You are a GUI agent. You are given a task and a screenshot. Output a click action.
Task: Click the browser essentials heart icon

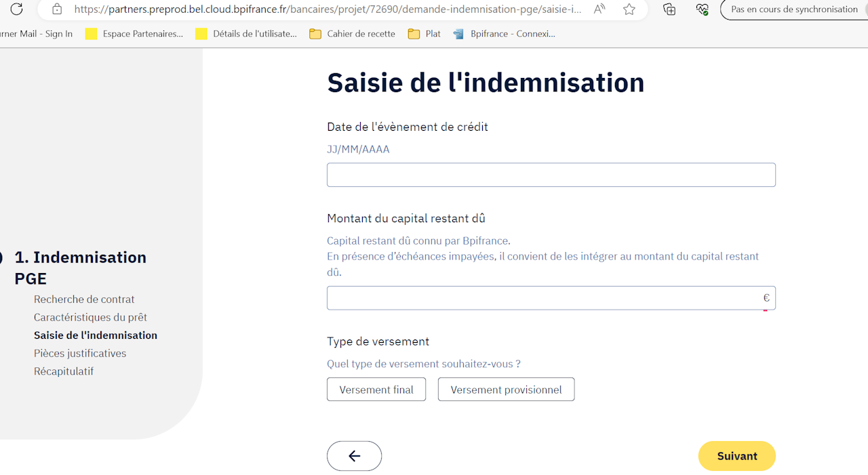[x=702, y=9]
